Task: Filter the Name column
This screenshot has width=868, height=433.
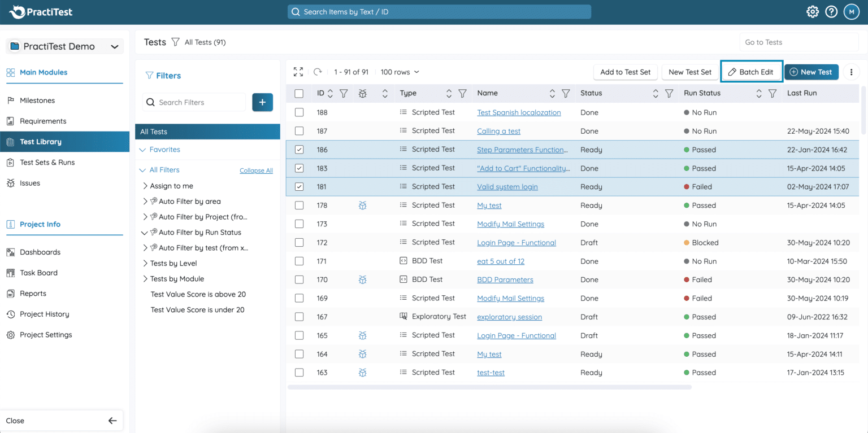Action: 566,93
